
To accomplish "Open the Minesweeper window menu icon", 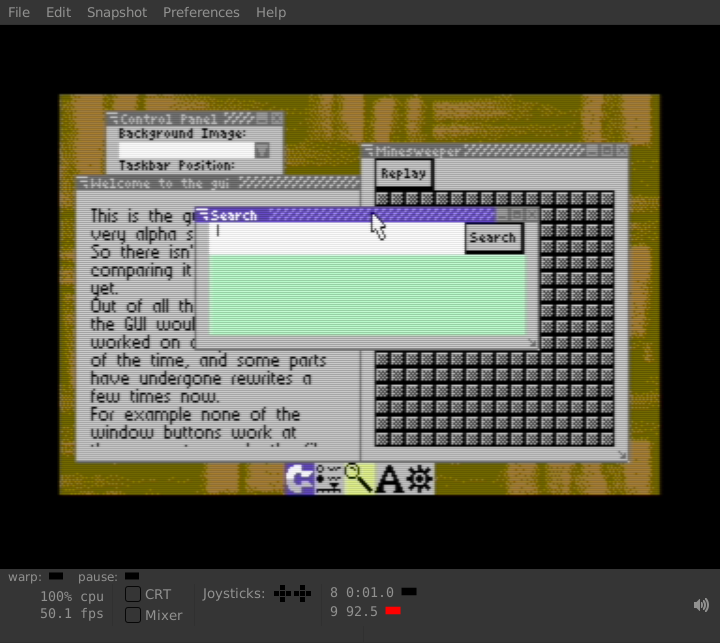I will tap(368, 150).
